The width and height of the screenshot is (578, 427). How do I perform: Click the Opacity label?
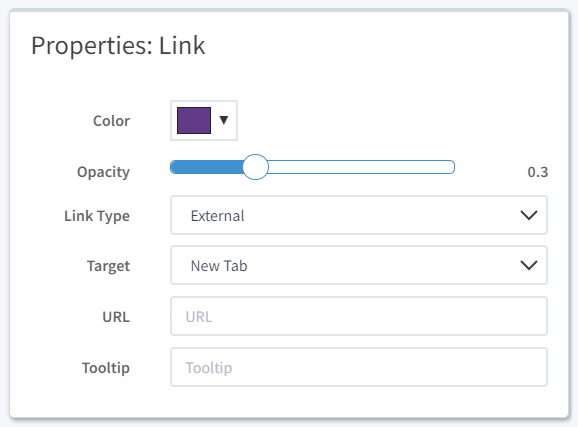coord(103,172)
